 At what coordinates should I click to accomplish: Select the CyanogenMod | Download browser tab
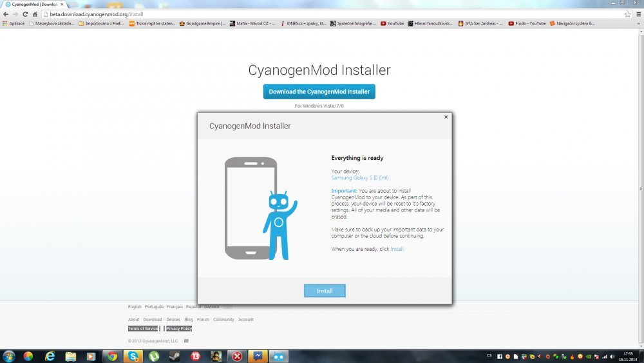coord(35,4)
